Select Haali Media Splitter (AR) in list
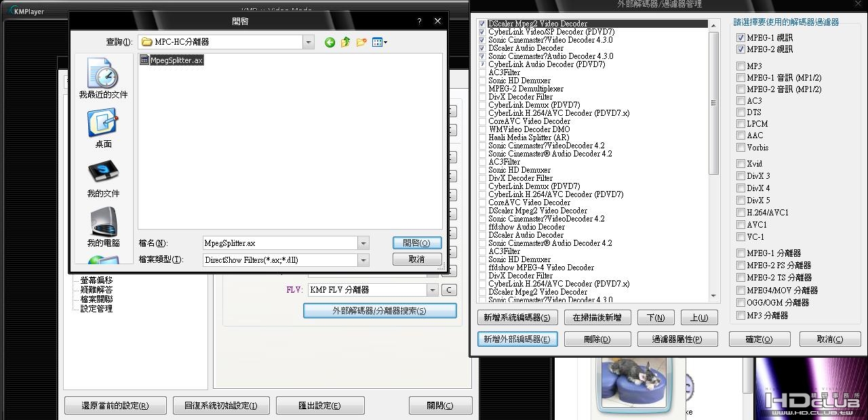 [529, 138]
